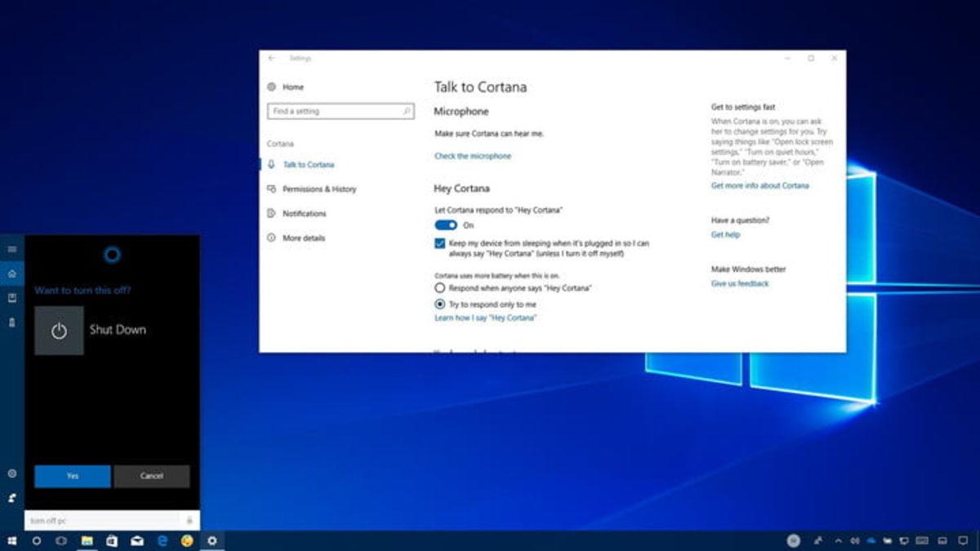Select respond when anyone says Hey Cortana
This screenshot has height=551, width=980.
(x=441, y=288)
